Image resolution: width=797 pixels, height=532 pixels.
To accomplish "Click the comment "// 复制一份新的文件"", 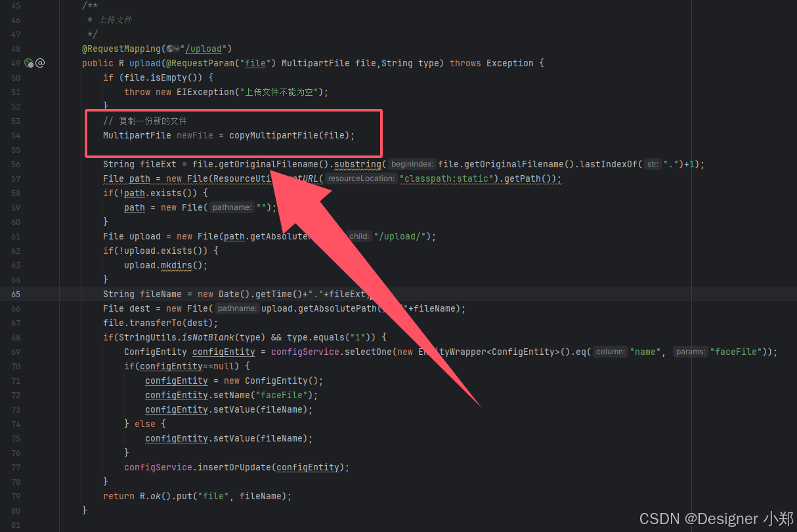I will click(x=145, y=121).
